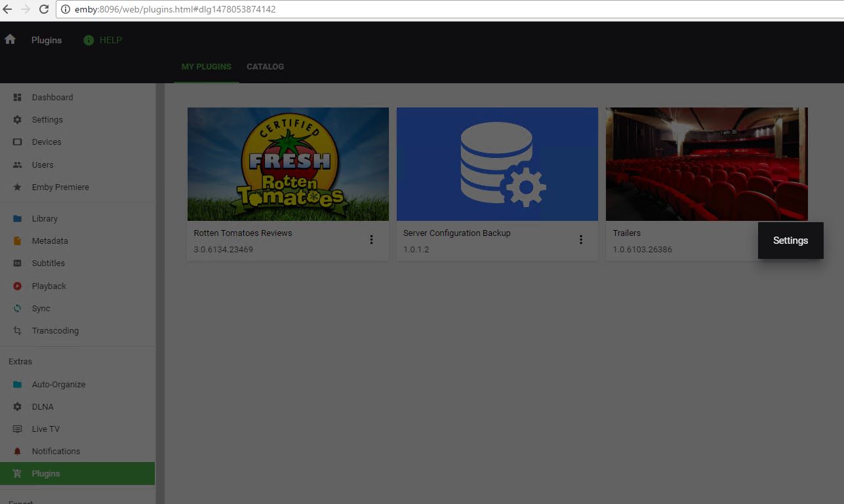Go back with the browser back arrow
844x504 pixels.
(8, 10)
